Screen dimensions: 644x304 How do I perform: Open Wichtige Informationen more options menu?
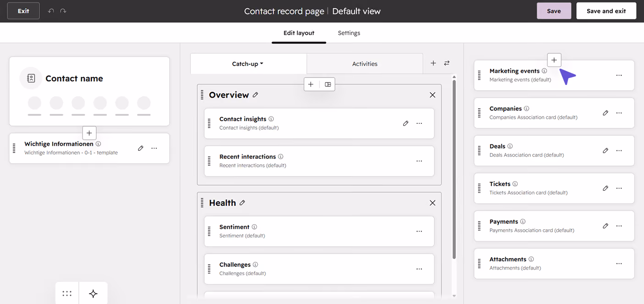pyautogui.click(x=154, y=148)
